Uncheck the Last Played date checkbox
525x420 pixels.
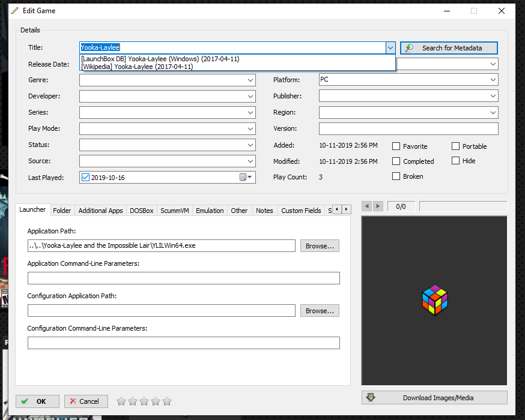tap(85, 177)
